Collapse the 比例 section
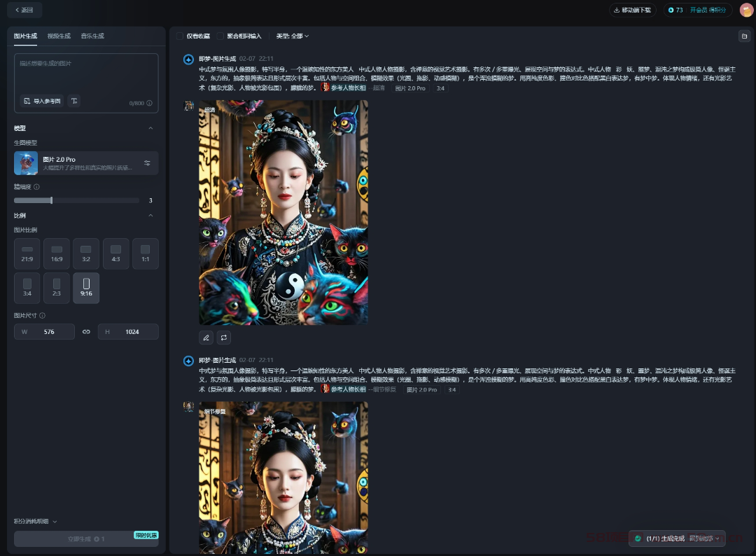 150,216
